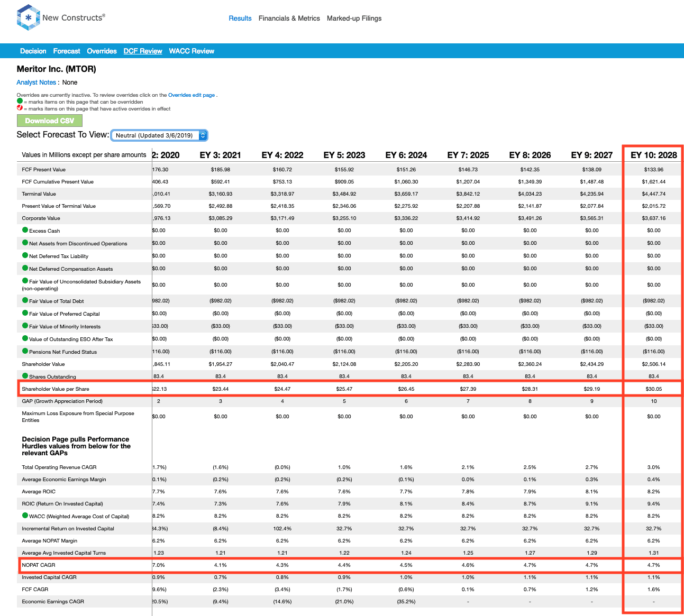Viewport: 684px width, 616px height.
Task: Click the EY 3: 2021 column header
Action: 221,155
